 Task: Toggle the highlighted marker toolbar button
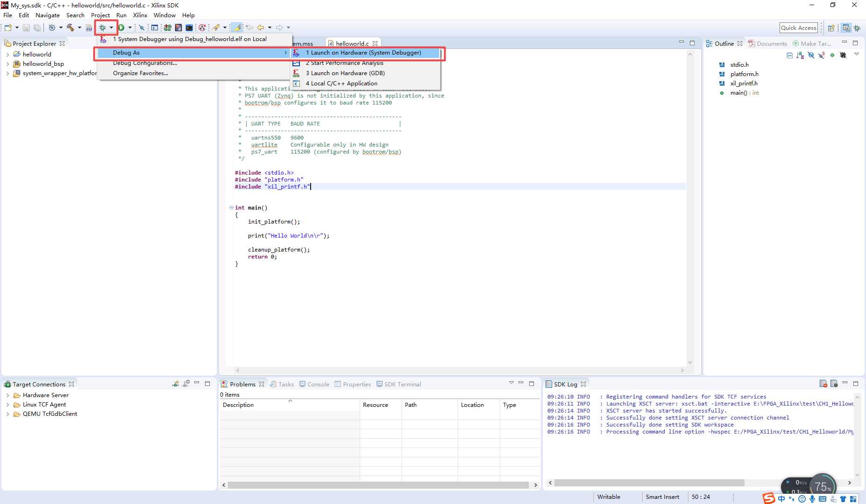(237, 28)
